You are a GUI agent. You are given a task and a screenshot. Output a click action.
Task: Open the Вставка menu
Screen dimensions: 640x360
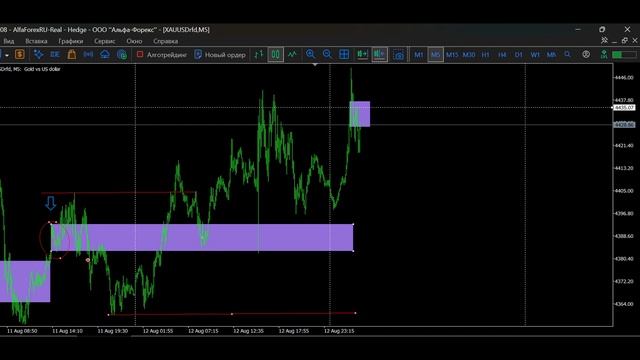tap(36, 41)
